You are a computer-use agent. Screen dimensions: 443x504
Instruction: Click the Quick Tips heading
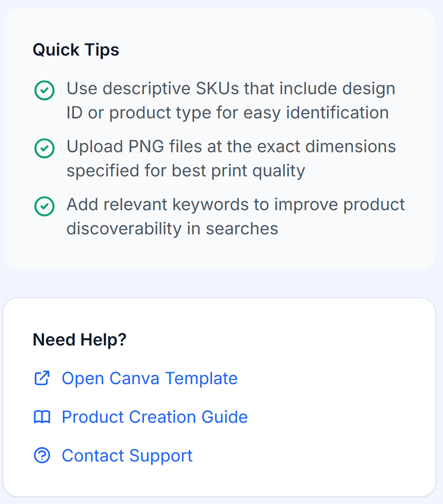click(76, 50)
